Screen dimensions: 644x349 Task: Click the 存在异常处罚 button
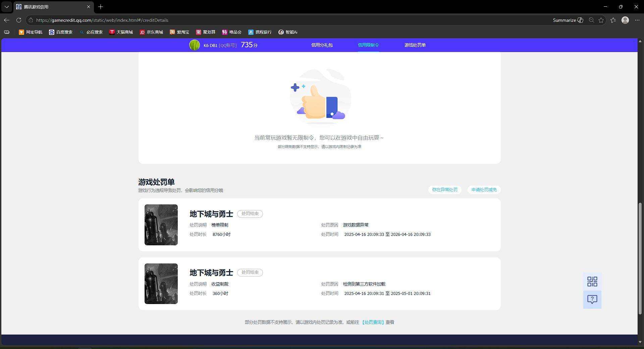[445, 190]
